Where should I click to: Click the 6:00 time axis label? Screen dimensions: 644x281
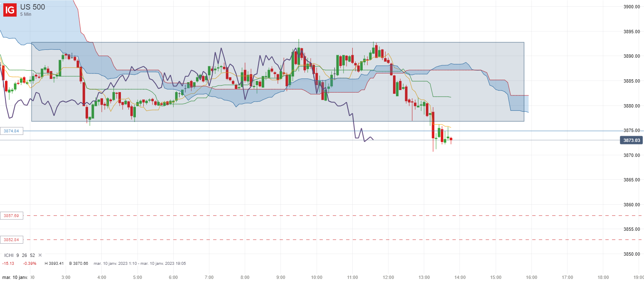click(x=174, y=277)
